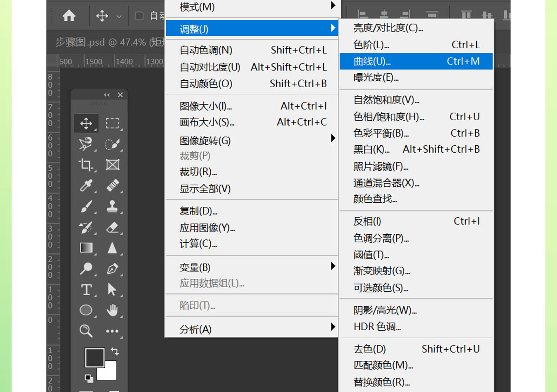Viewport: 557px width, 392px height.
Task: Pick the Eyedropper tool
Action: [86, 186]
